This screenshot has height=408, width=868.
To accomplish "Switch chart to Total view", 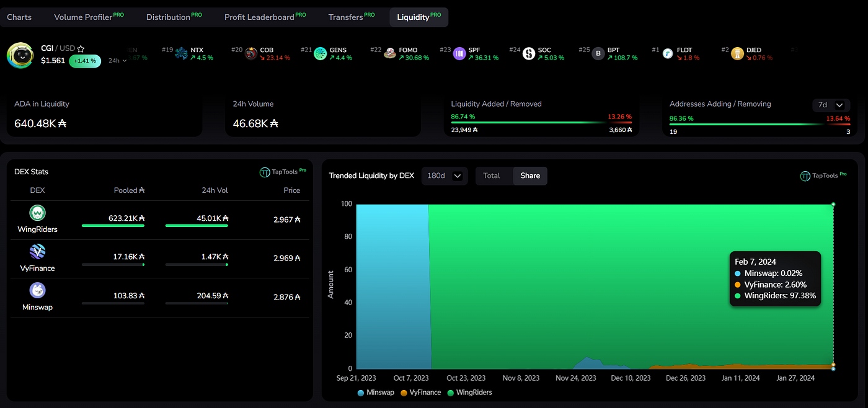I will [x=492, y=175].
